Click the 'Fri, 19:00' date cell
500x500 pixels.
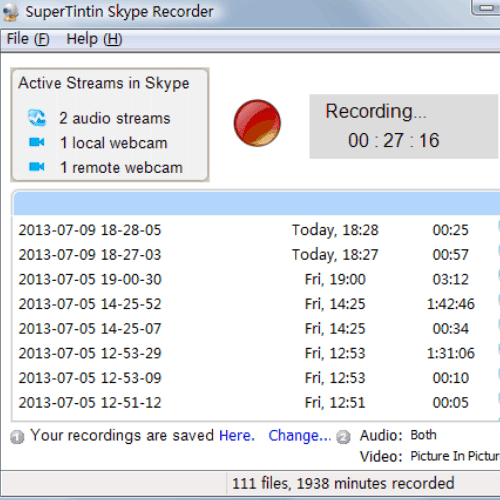click(335, 279)
